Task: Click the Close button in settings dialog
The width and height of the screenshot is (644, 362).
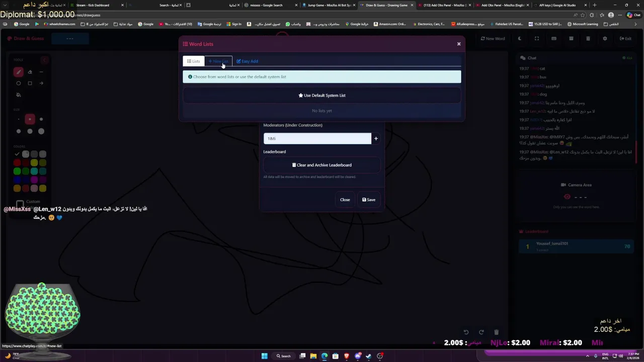Action: tap(345, 200)
